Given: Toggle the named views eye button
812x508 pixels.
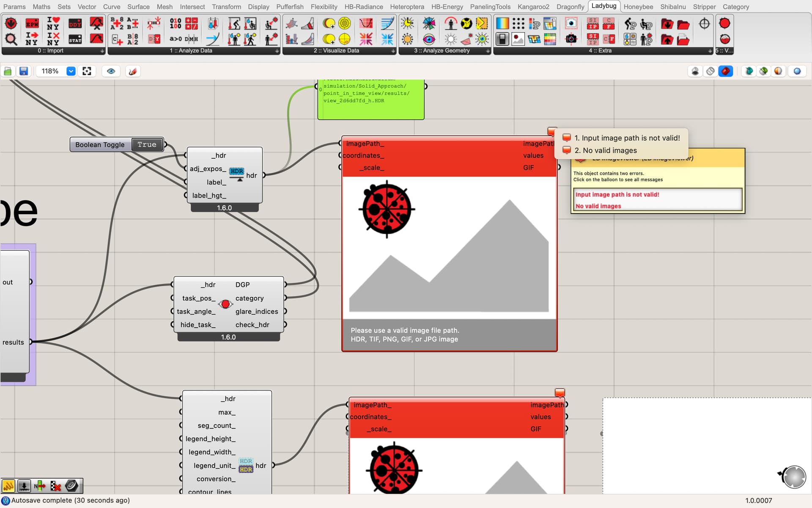Looking at the screenshot, I should [x=111, y=71].
